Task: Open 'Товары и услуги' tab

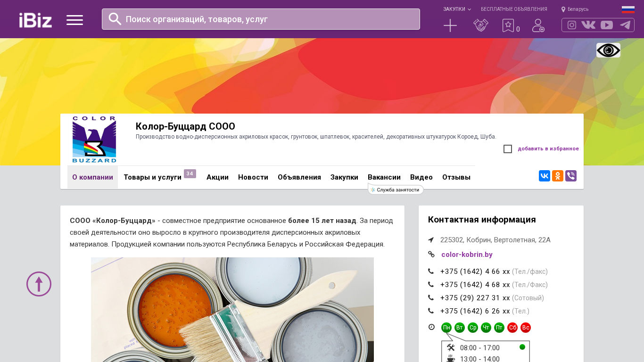Action: coord(153,177)
